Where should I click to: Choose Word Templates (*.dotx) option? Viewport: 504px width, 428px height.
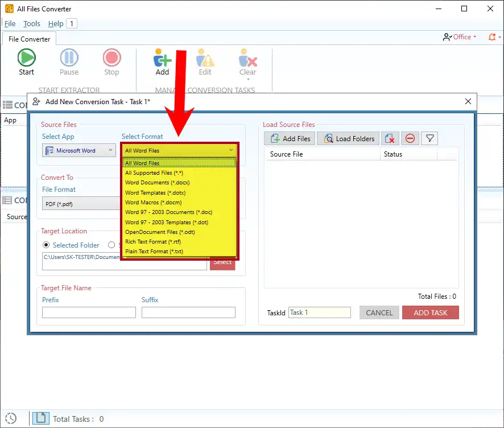pyautogui.click(x=179, y=192)
